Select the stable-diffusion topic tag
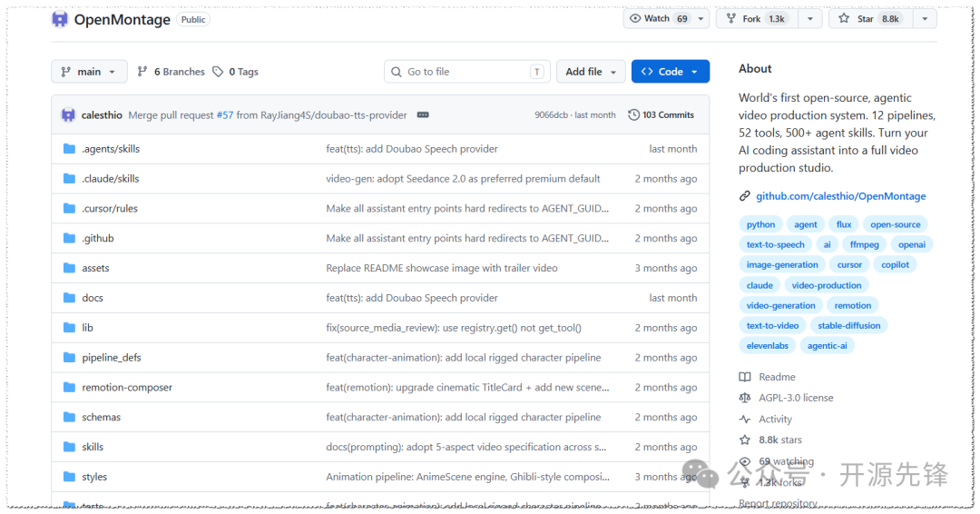This screenshot has height=514, width=980. click(848, 325)
